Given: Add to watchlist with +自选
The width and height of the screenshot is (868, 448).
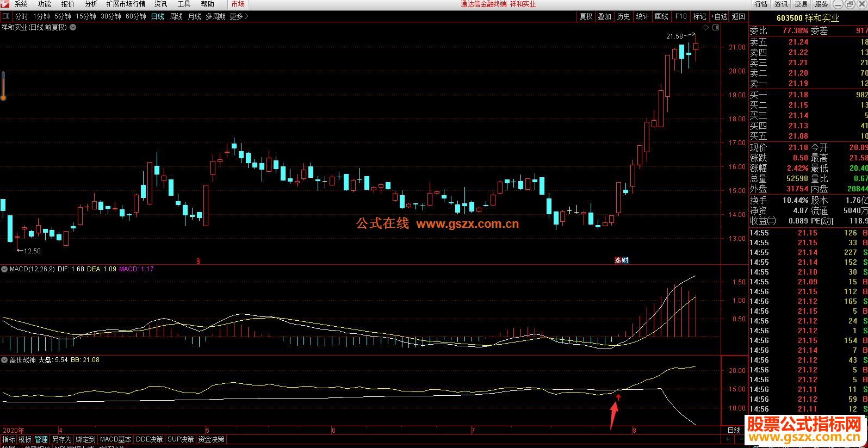Looking at the screenshot, I should (x=719, y=16).
